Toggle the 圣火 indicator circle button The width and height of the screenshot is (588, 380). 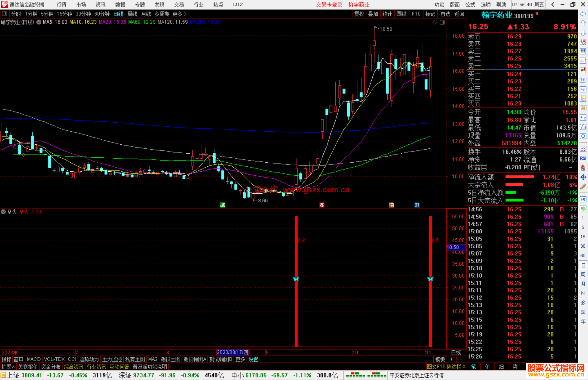(3, 212)
